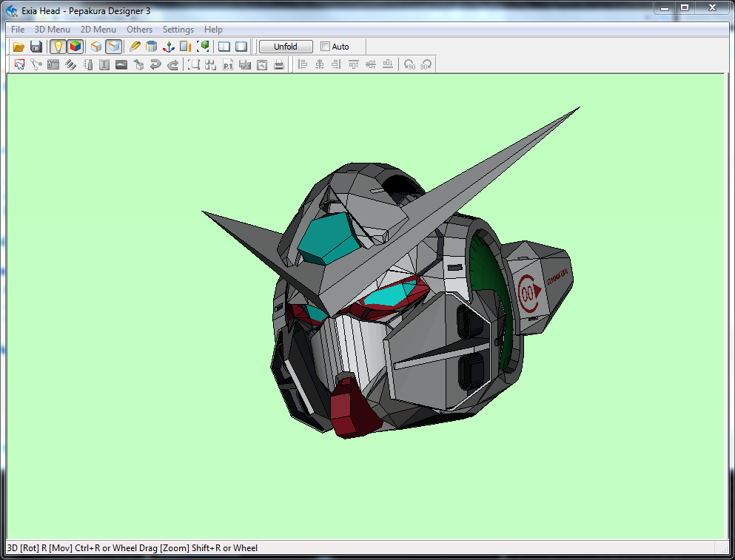Close the Pepakura Designer window

(713, 8)
